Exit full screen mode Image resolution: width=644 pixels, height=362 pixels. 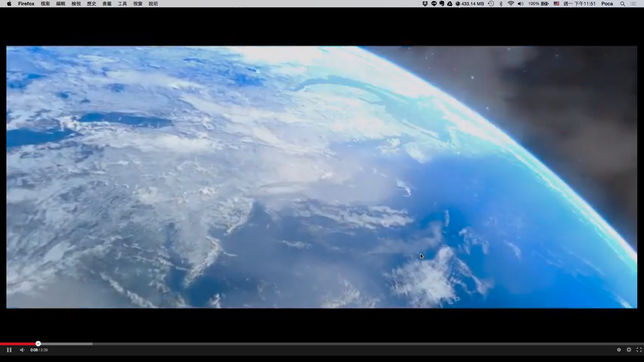pos(639,350)
